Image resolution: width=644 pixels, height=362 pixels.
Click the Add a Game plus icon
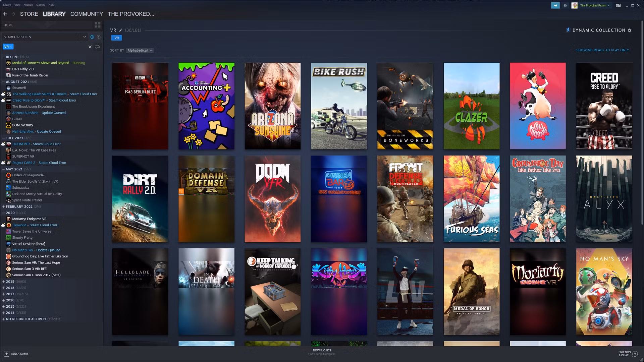coord(6,354)
